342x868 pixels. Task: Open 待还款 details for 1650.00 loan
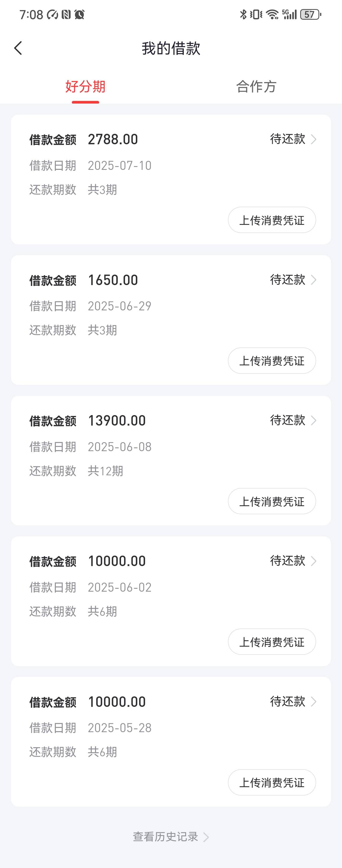click(293, 280)
